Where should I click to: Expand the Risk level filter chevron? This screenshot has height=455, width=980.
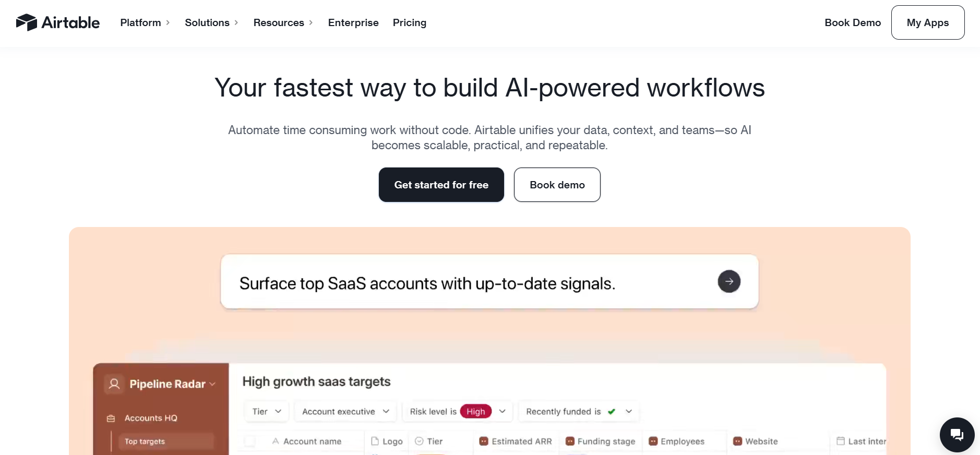pyautogui.click(x=503, y=412)
